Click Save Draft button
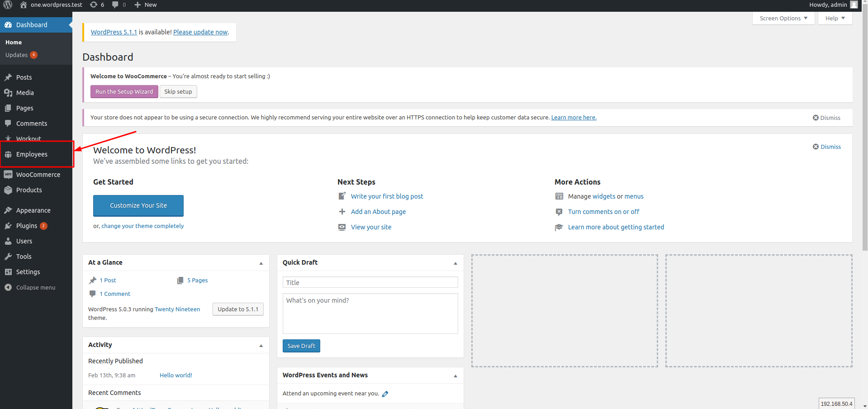Viewport: 868px width, 409px height. coord(301,346)
